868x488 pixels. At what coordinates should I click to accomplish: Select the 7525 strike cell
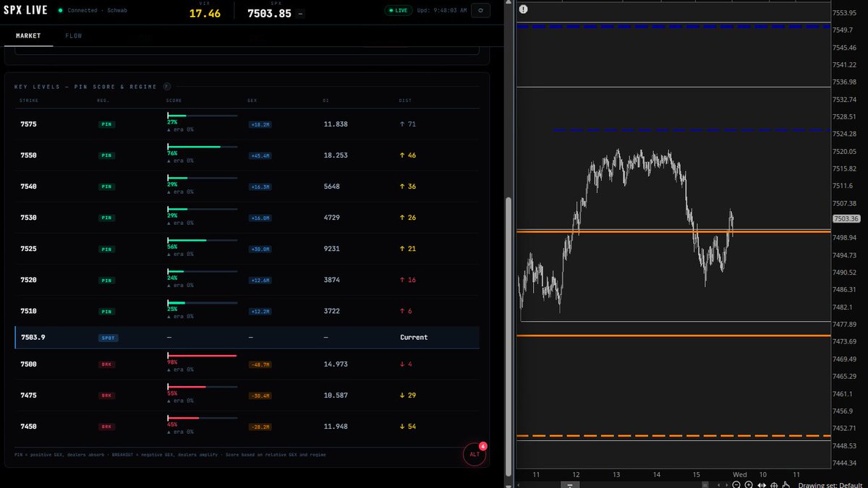(x=29, y=249)
